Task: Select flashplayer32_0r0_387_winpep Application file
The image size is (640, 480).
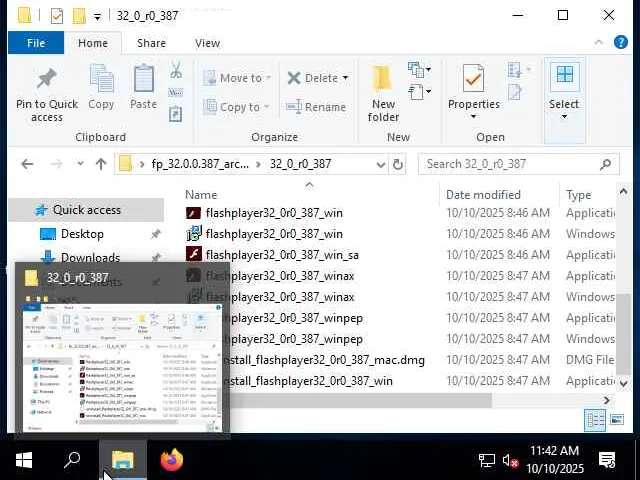Action: [x=296, y=318]
